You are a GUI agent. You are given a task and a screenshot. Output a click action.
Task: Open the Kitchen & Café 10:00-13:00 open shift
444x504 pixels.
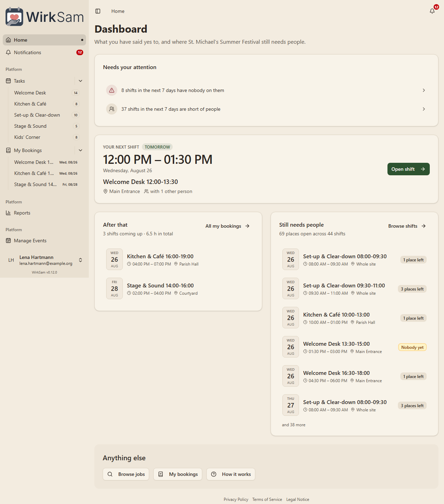point(355,318)
